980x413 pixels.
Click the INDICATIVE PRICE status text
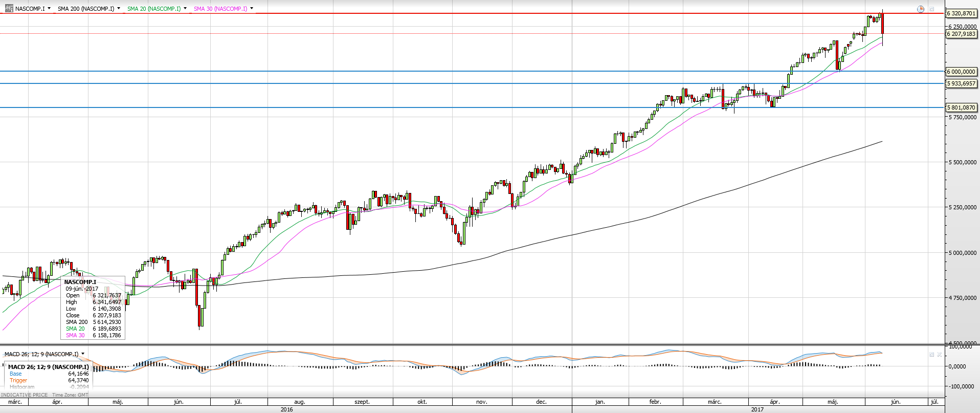click(24, 395)
